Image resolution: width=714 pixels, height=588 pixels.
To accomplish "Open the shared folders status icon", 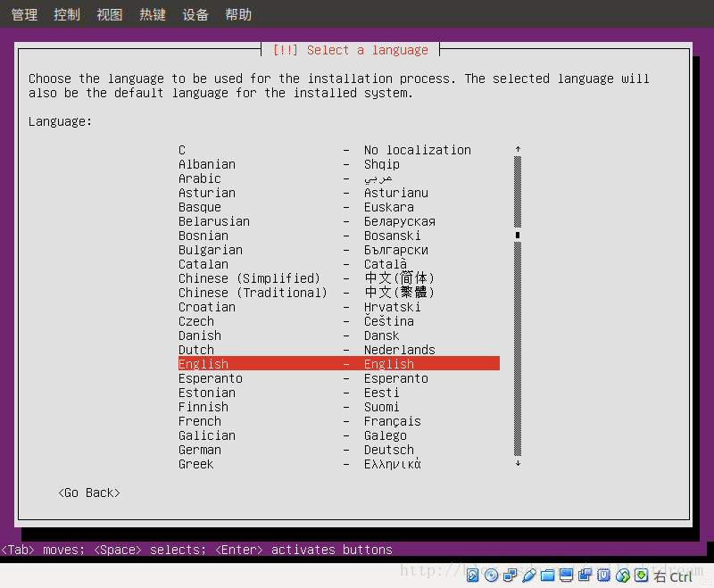I will (x=547, y=576).
